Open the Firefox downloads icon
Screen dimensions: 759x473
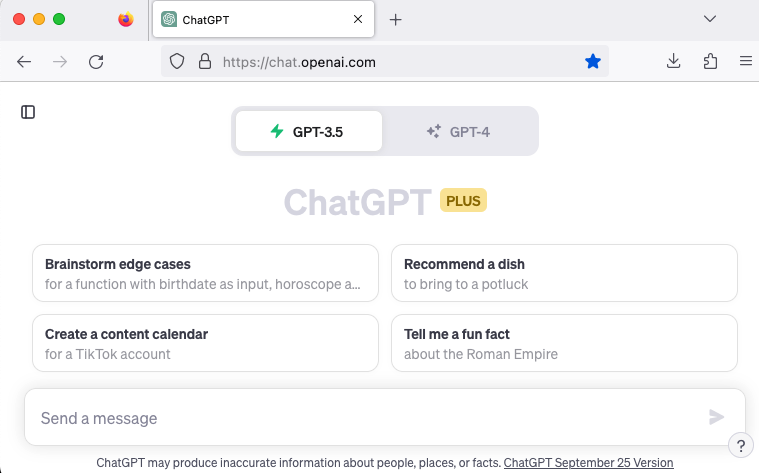pyautogui.click(x=674, y=62)
